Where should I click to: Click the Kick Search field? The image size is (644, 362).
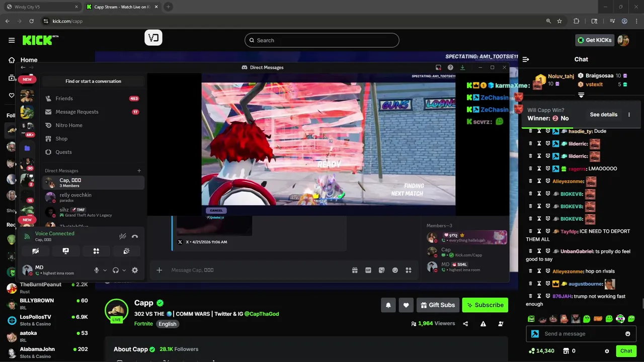pos(322,40)
